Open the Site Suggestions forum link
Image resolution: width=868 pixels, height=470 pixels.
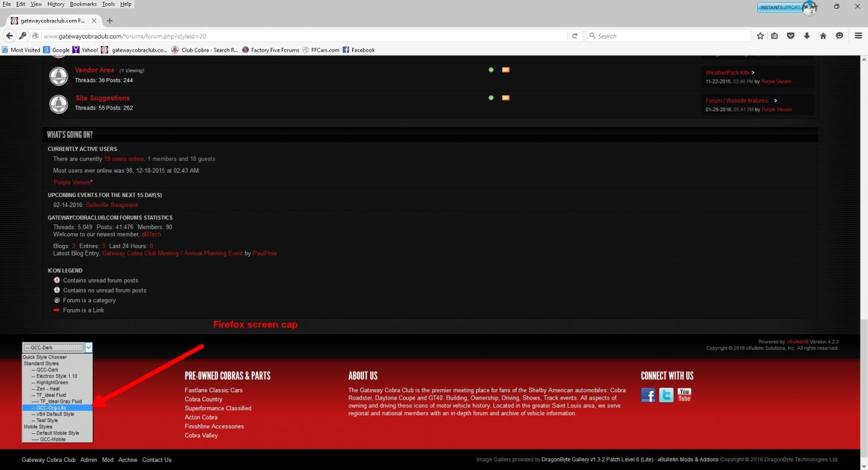[103, 98]
